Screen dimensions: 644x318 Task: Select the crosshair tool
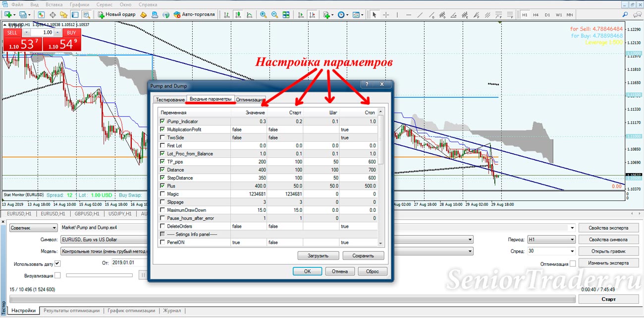click(x=386, y=15)
